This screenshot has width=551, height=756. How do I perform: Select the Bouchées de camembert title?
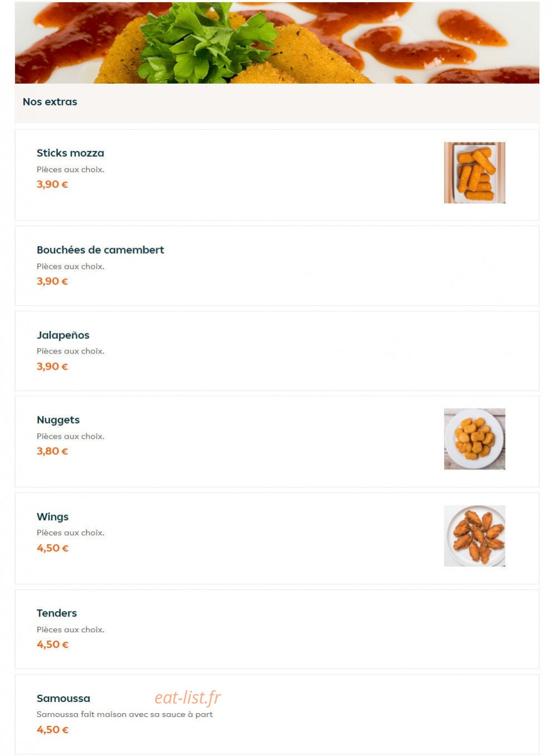coord(100,250)
